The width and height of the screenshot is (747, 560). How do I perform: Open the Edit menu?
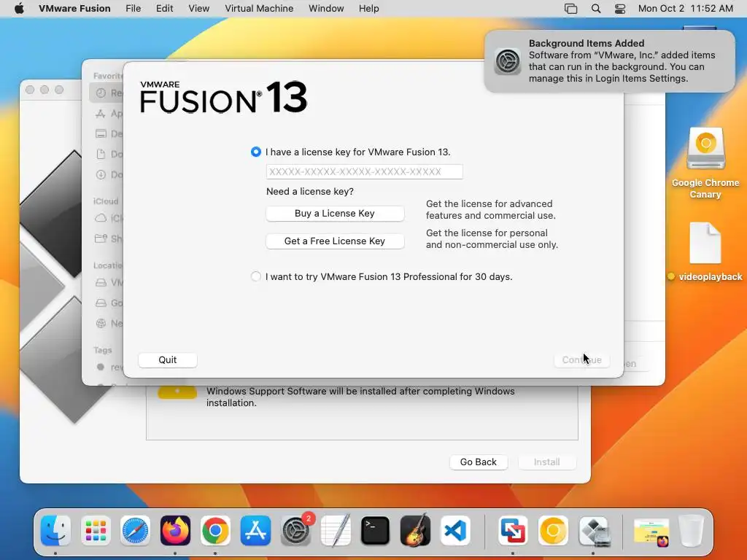coord(164,9)
